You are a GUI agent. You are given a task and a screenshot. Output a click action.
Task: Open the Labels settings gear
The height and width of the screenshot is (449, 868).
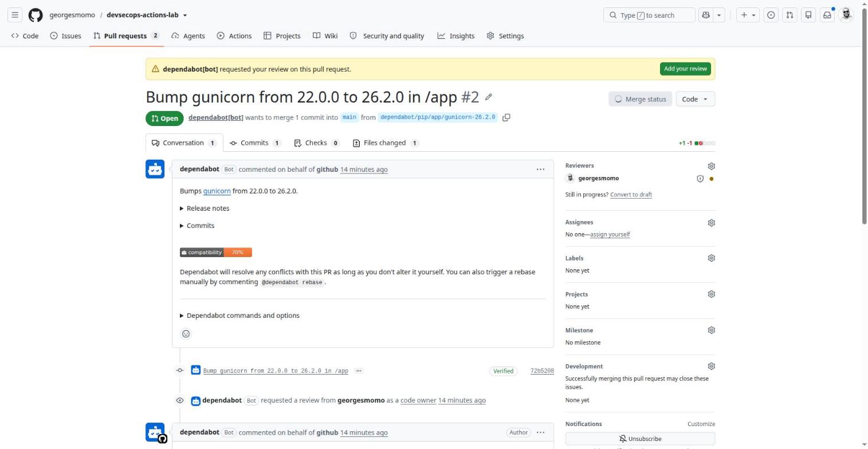coord(711,258)
